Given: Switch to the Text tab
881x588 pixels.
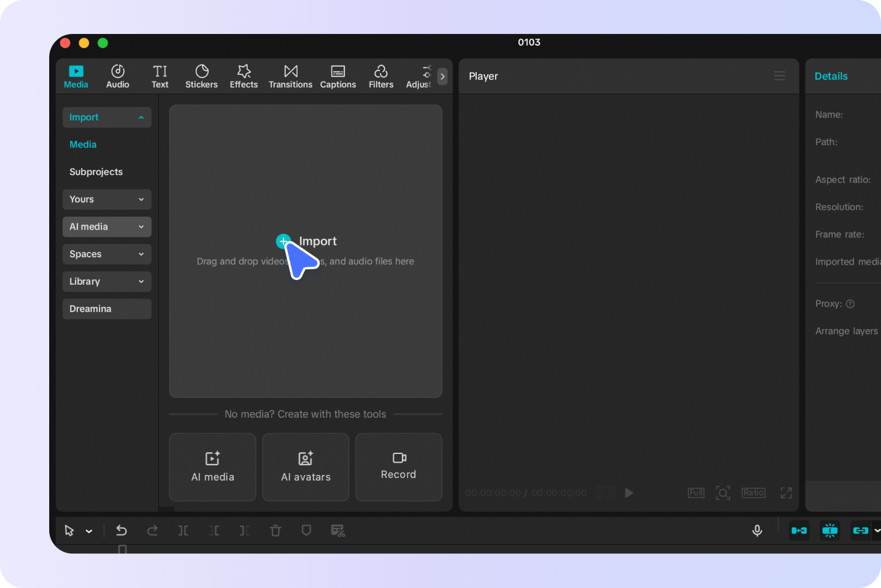Looking at the screenshot, I should [x=160, y=76].
